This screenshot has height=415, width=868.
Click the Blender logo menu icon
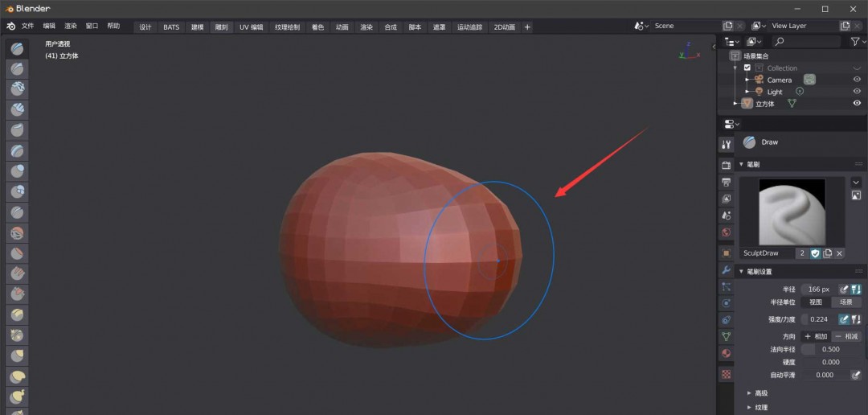[x=11, y=26]
